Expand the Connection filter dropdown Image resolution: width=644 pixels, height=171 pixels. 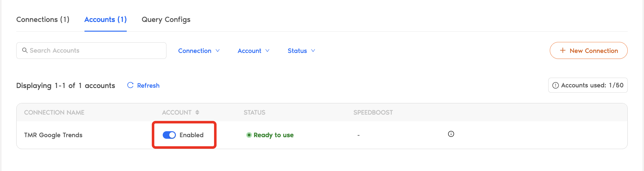pos(199,51)
